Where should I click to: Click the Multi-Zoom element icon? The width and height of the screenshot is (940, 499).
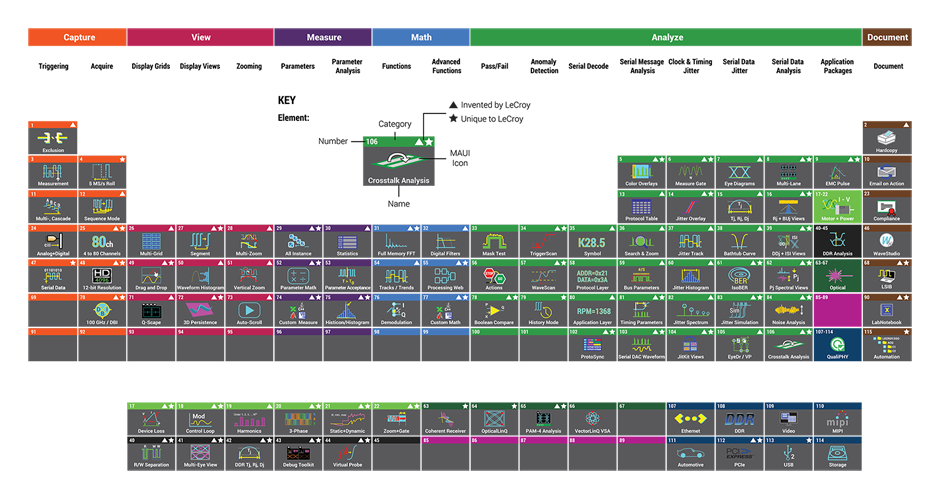click(x=249, y=242)
